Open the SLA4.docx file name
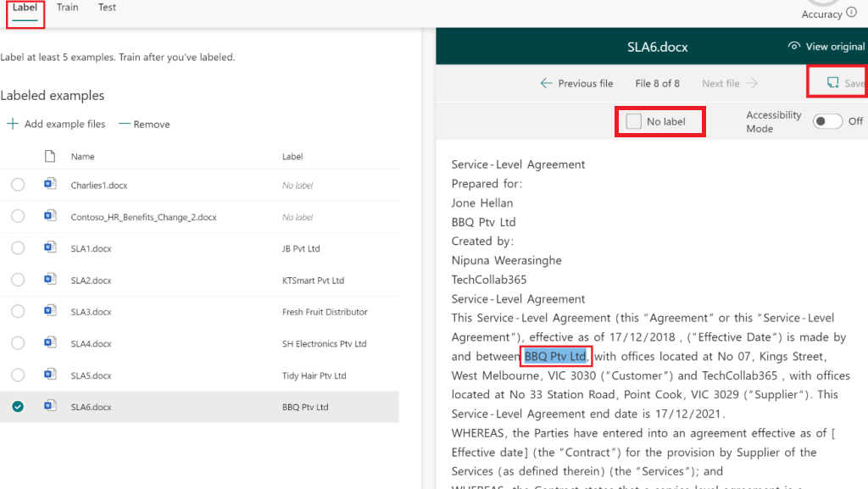Image resolution: width=868 pixels, height=489 pixels. coord(91,344)
